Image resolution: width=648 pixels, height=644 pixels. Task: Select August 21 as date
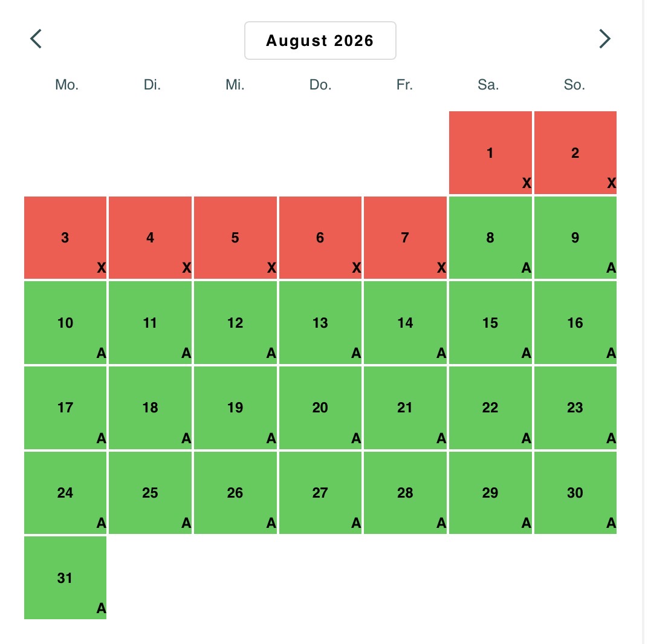(x=405, y=408)
